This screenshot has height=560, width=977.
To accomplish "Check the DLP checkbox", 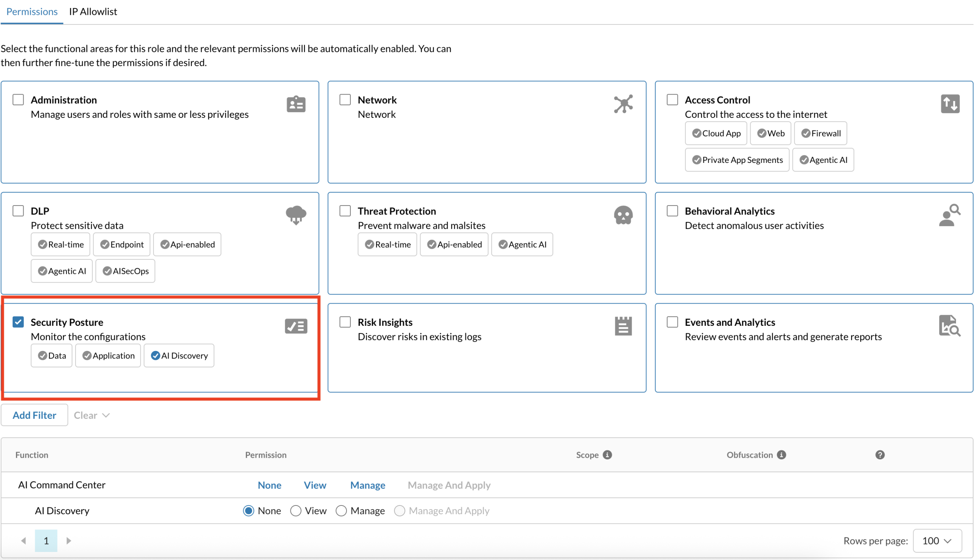I will point(18,211).
